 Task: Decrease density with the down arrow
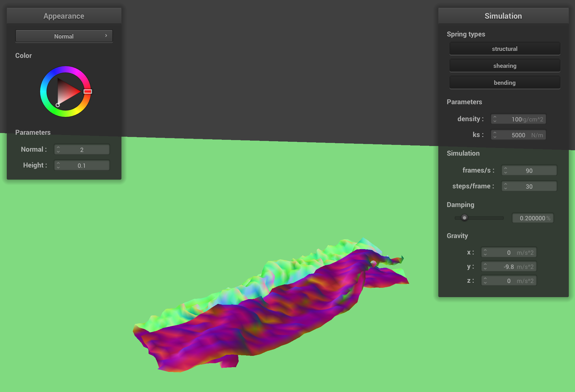(495, 122)
